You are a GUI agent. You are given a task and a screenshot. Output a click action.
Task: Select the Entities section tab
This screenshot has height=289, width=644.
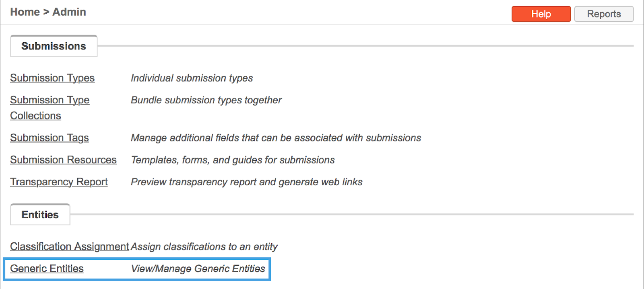pos(40,215)
